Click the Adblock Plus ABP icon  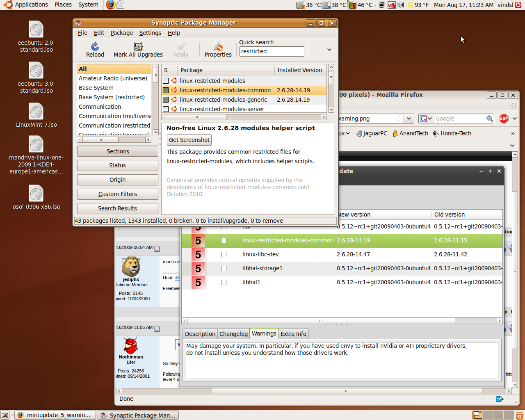click(x=504, y=119)
